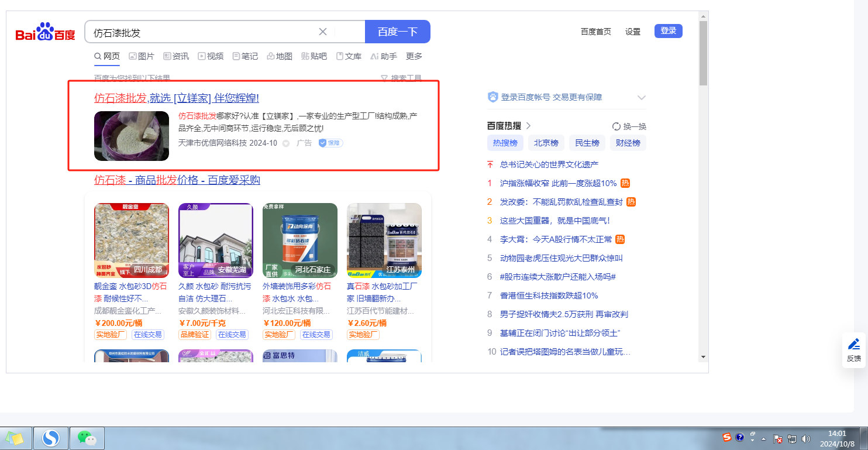Open the 久颜 水包砂 耐污抗污 product title
868x450 pixels.
pyautogui.click(x=215, y=292)
